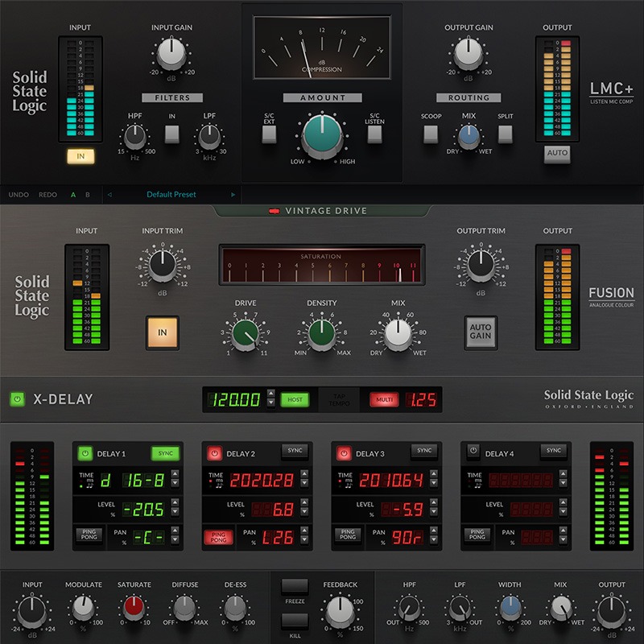
Task: Click TAP TEMPO button
Action: 339,399
